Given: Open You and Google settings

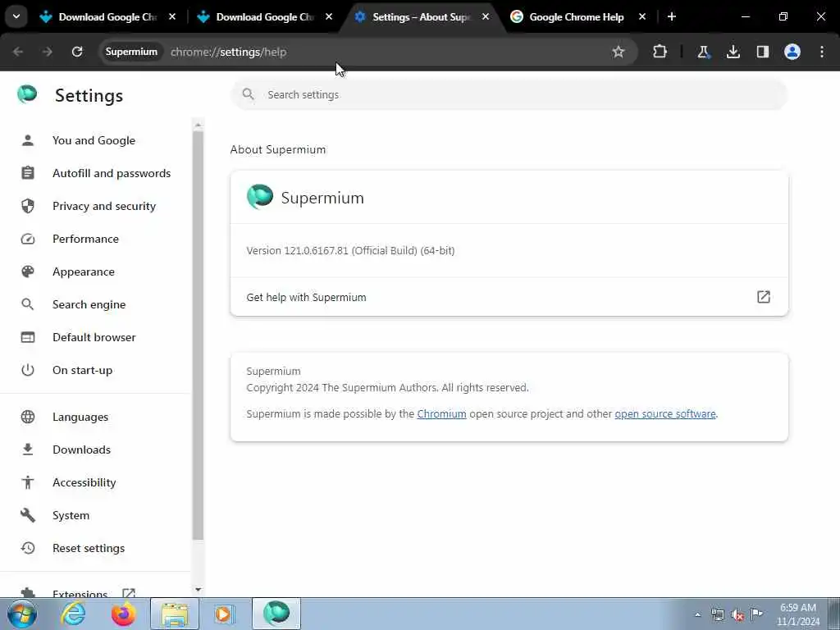Looking at the screenshot, I should [95, 140].
